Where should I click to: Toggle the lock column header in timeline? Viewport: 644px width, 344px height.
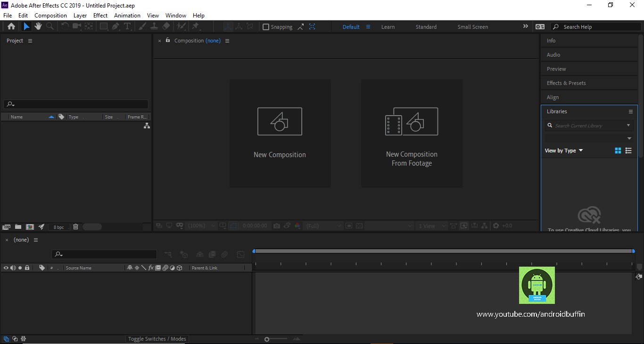click(27, 268)
